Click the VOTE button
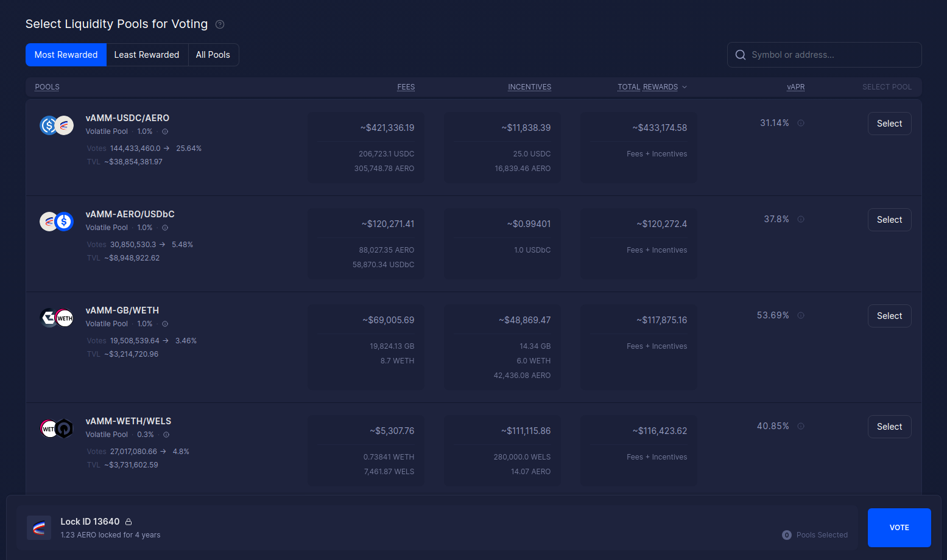 [x=899, y=528]
